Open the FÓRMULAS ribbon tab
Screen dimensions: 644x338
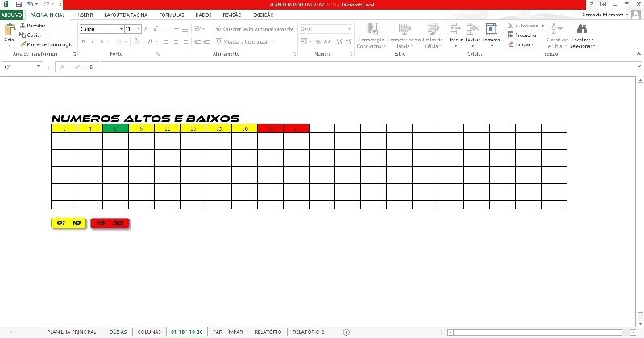point(170,15)
